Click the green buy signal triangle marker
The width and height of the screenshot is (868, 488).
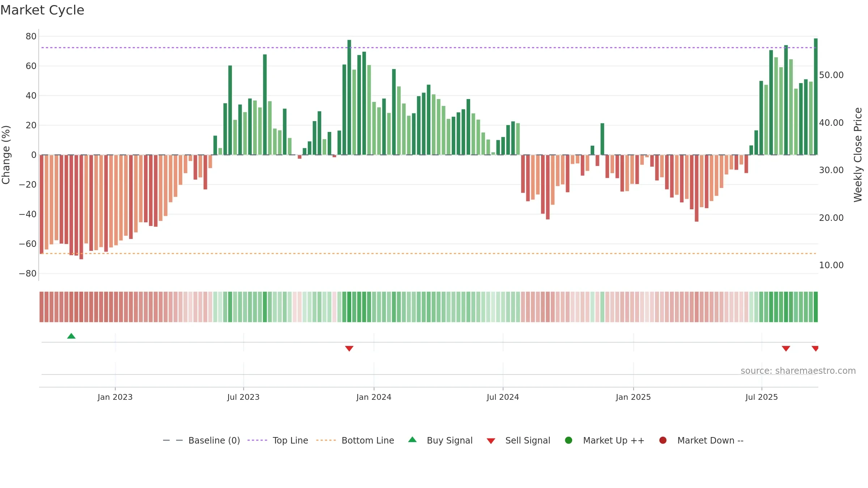tap(71, 336)
